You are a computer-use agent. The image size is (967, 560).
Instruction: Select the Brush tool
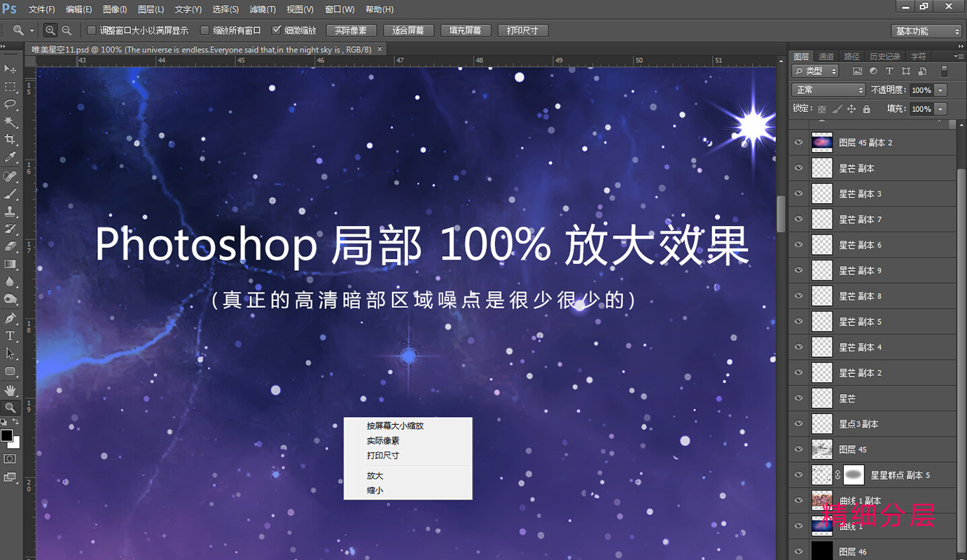pos(11,193)
